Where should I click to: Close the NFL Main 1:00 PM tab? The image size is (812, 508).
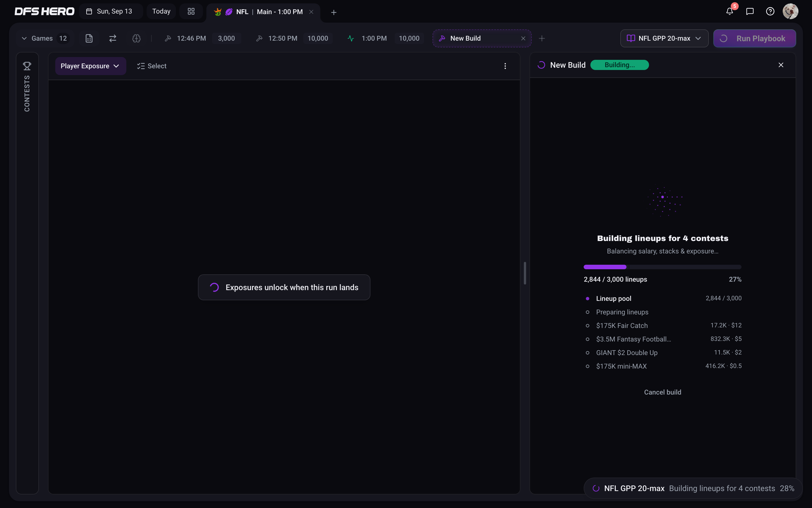coord(311,12)
